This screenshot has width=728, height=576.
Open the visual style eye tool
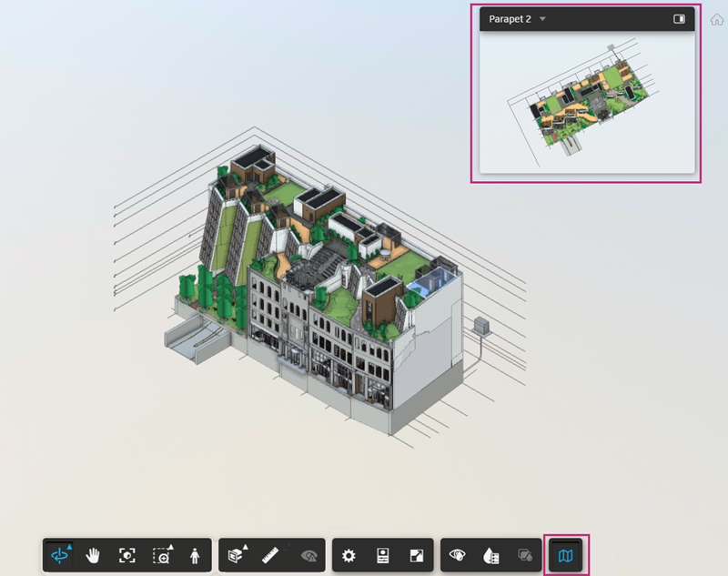[x=458, y=555]
